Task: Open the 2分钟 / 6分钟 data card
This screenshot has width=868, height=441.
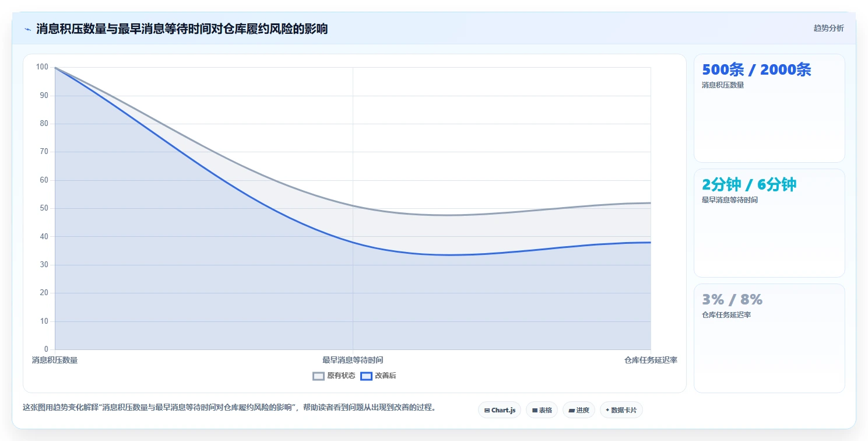Action: click(x=769, y=223)
